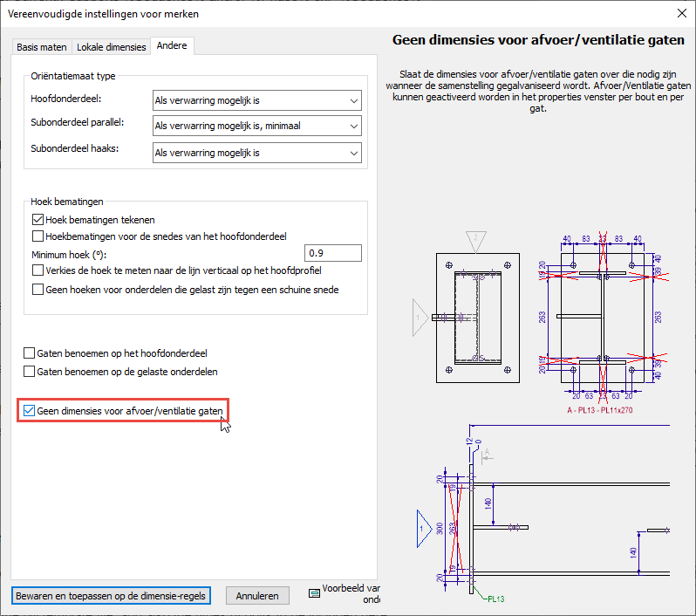
Task: Open the Hoofdonderdeel dropdown
Action: [257, 100]
